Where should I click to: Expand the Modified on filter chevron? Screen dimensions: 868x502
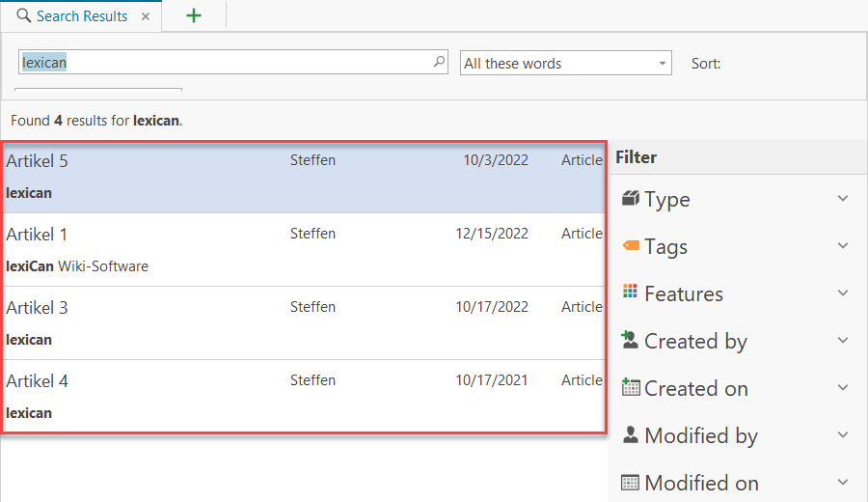843,483
